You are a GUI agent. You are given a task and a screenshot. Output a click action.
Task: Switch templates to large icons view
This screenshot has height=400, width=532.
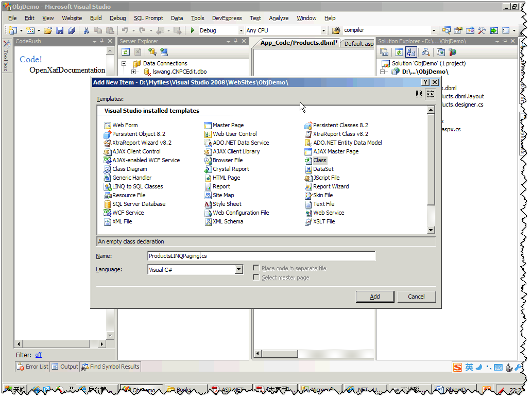pyautogui.click(x=419, y=94)
